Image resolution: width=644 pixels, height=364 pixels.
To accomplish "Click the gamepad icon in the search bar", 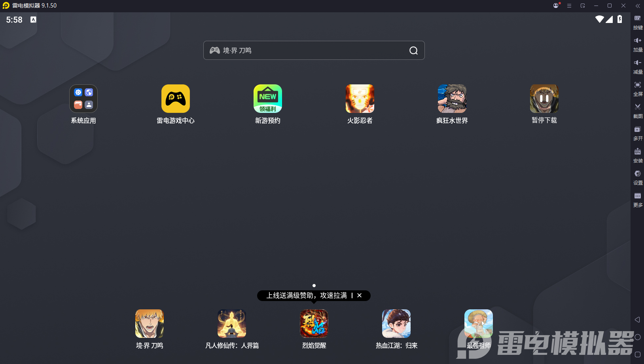I will tap(215, 50).
